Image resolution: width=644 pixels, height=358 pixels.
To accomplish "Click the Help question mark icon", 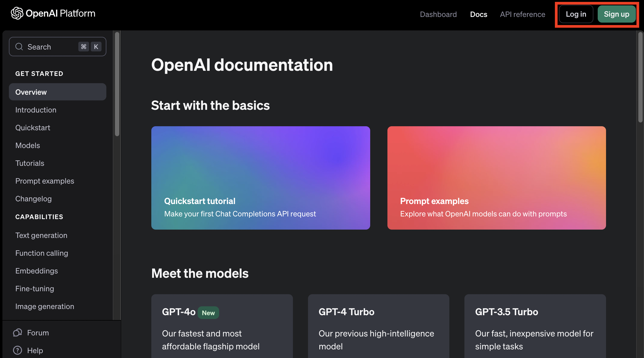I will [x=17, y=350].
